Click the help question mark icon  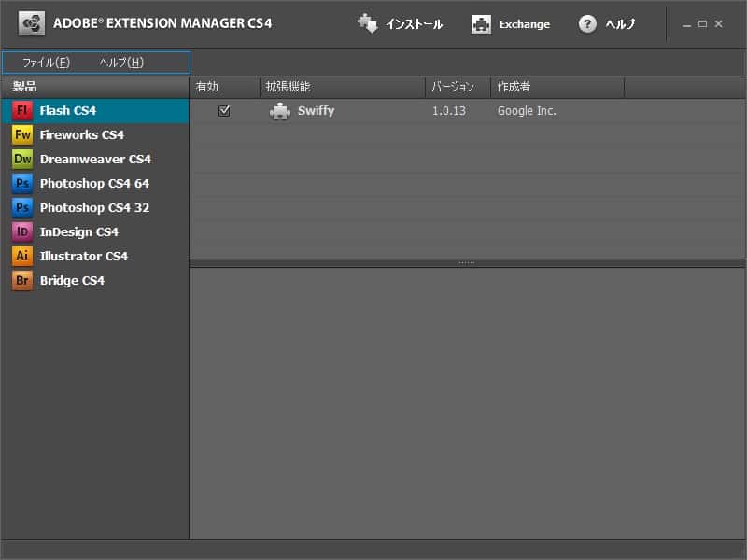click(587, 23)
